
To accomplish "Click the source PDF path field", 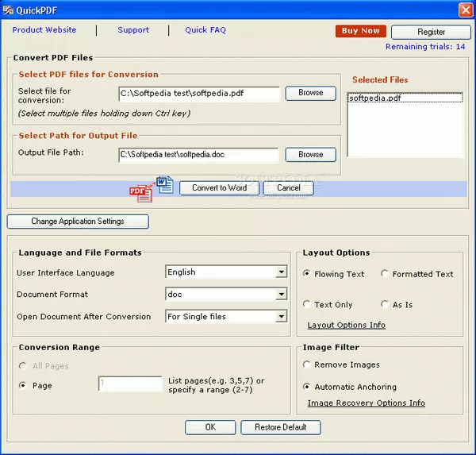I will [199, 94].
